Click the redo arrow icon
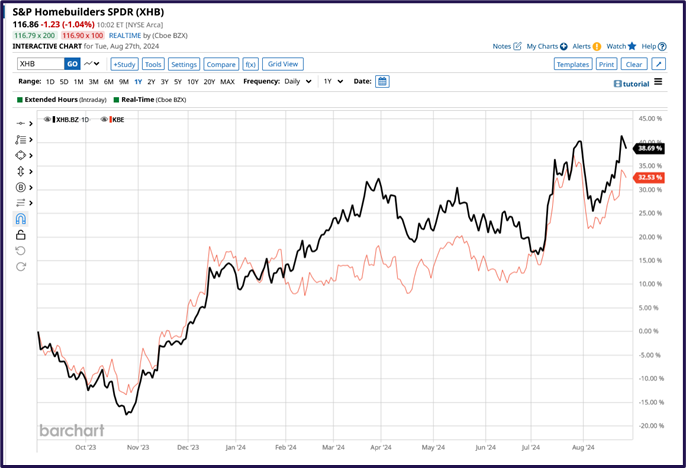This screenshot has width=686, height=468. coord(21,266)
